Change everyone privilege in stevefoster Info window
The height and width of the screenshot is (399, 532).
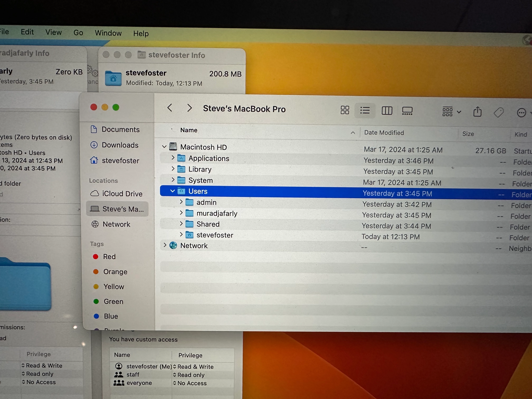(x=190, y=383)
